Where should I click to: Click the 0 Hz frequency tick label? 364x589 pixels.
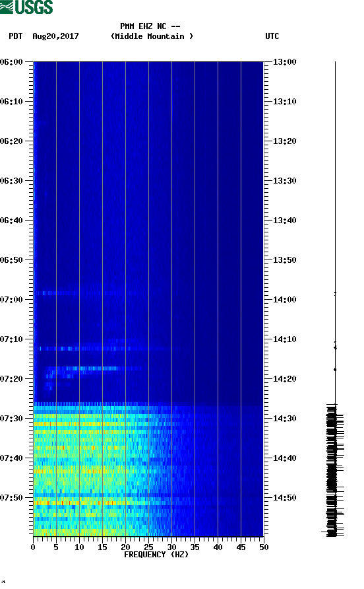[33, 547]
